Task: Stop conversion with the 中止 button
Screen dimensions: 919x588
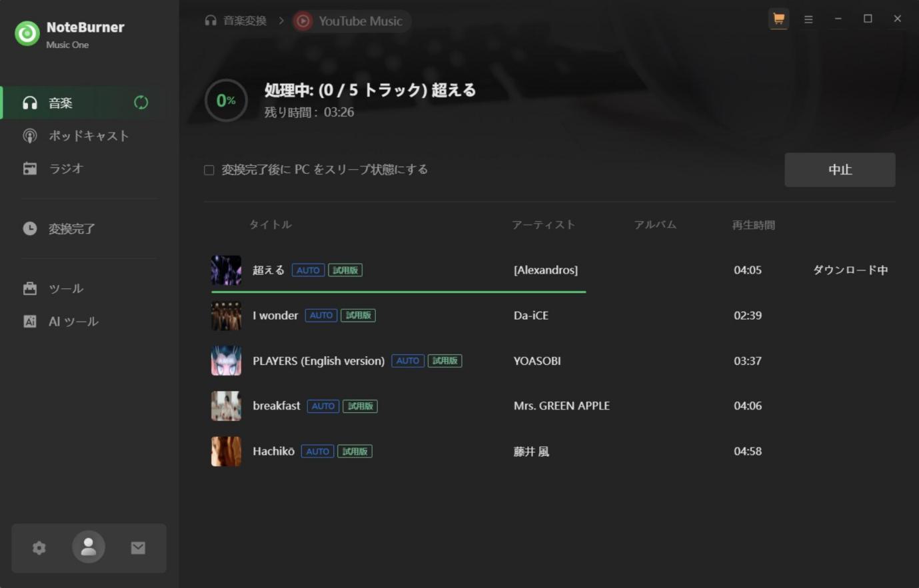Action: tap(840, 170)
